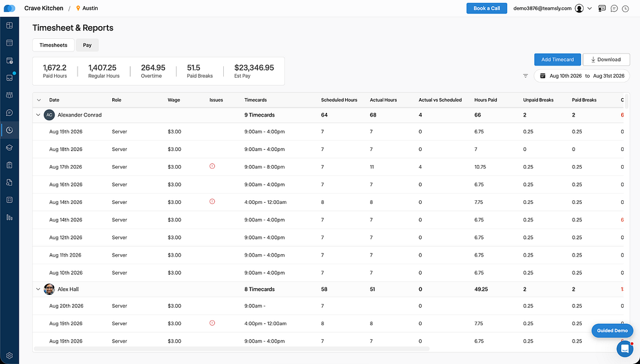Click the Hours Paid column header
The width and height of the screenshot is (640, 364).
point(485,100)
